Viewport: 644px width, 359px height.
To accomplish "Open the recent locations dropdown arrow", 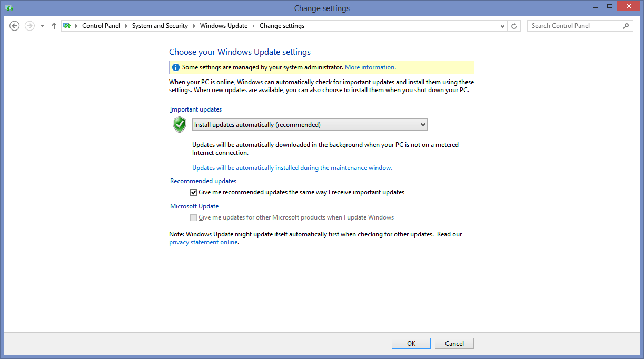I will (x=42, y=26).
